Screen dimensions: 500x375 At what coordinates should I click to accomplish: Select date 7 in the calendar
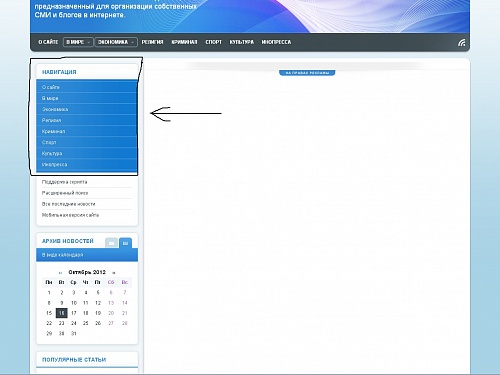pyautogui.click(x=125, y=293)
